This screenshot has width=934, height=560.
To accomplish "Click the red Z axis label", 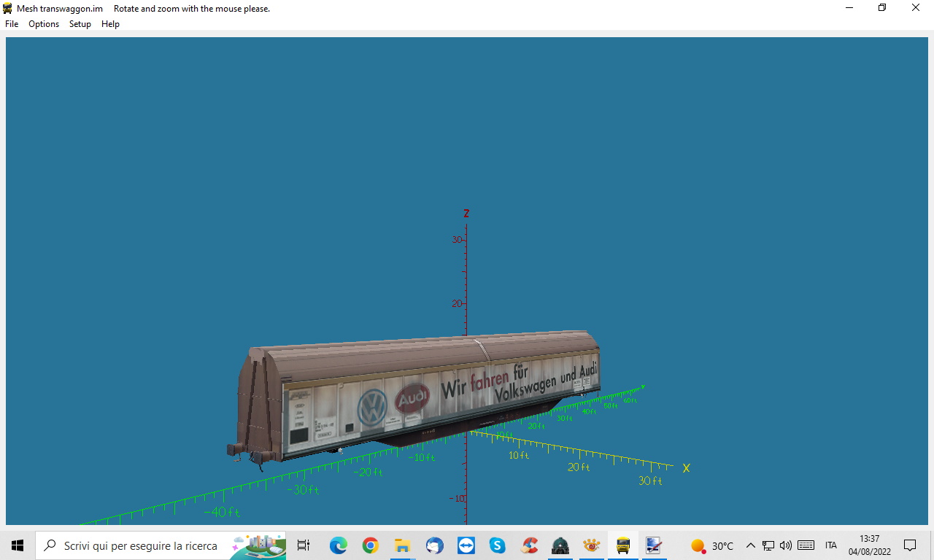I will tap(466, 214).
